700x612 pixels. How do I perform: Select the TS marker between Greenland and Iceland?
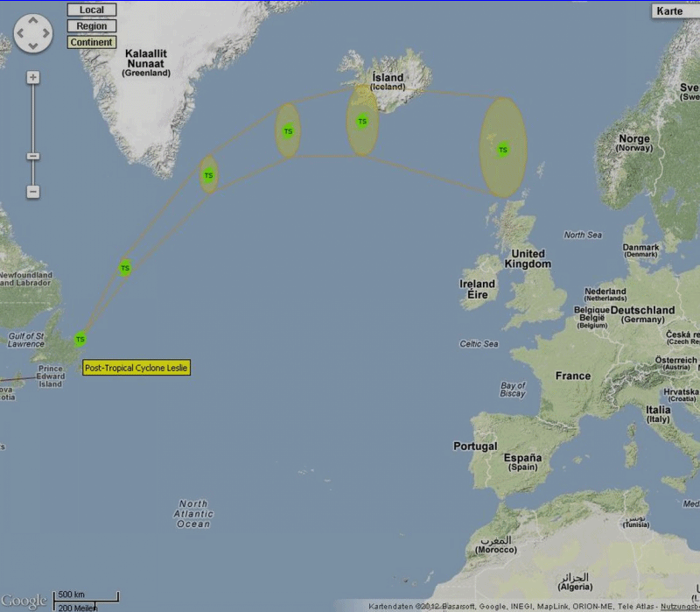pyautogui.click(x=289, y=131)
